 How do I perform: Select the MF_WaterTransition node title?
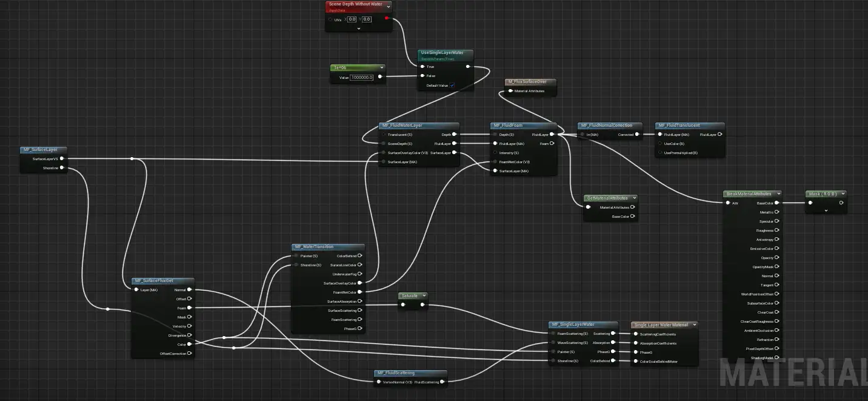(x=313, y=247)
